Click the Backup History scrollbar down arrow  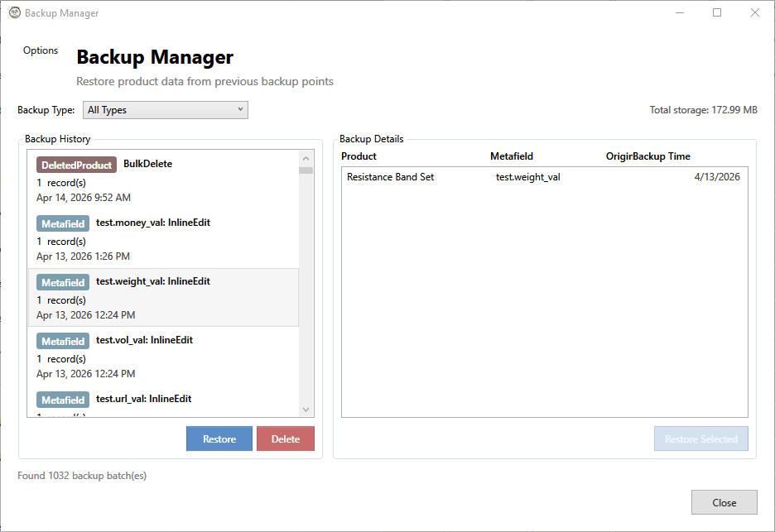306,409
